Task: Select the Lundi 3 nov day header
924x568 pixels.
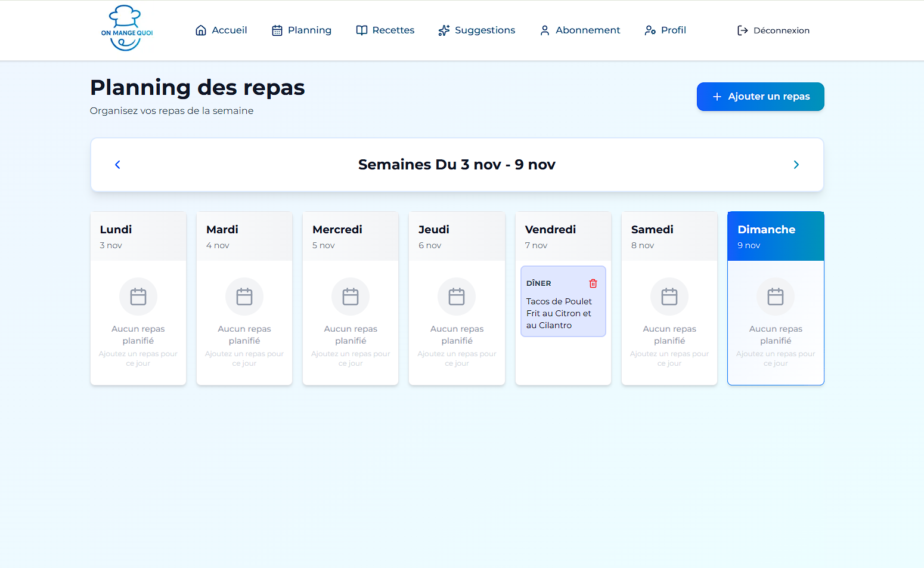Action: pyautogui.click(x=138, y=236)
